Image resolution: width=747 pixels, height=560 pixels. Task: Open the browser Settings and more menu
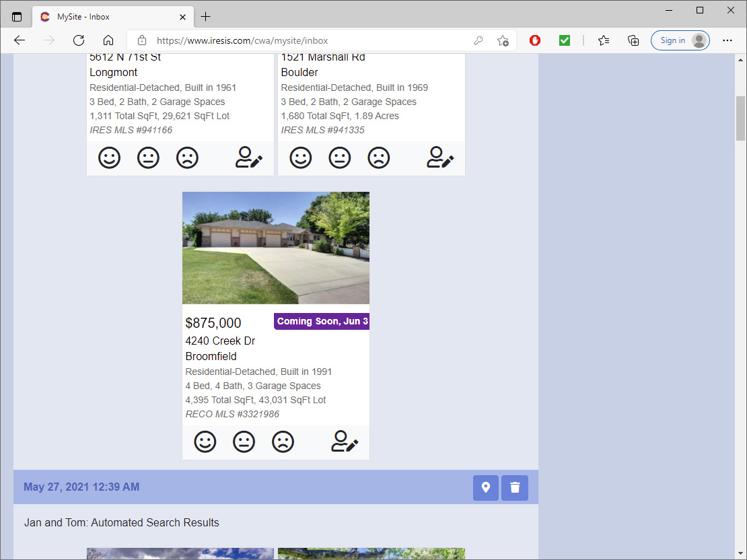[x=727, y=40]
